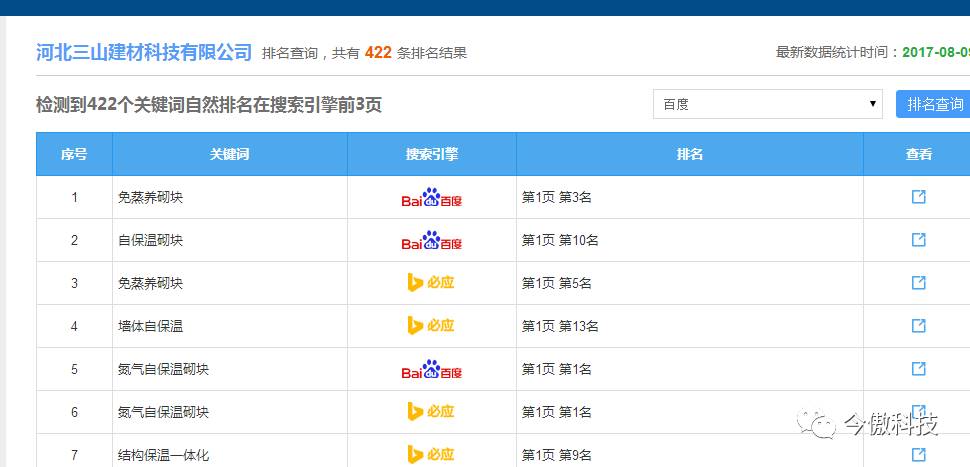The width and height of the screenshot is (970, 467).
Task: Click the Bing logo in row 3
Action: click(x=431, y=283)
